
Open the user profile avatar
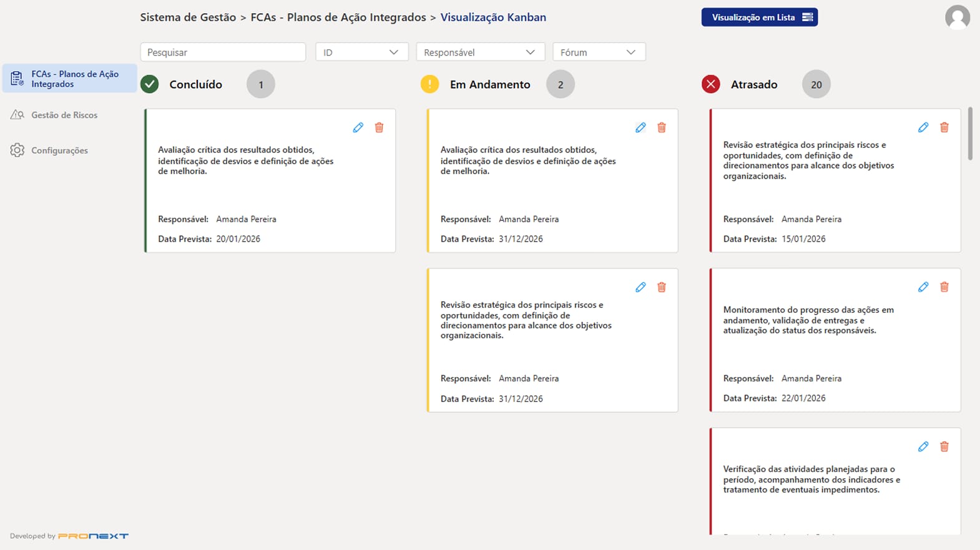pos(958,17)
